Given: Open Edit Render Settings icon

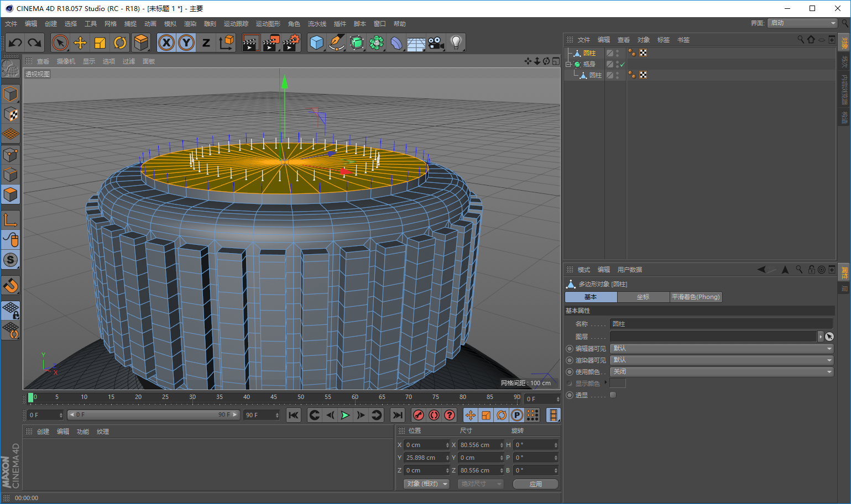Looking at the screenshot, I should click(x=291, y=43).
